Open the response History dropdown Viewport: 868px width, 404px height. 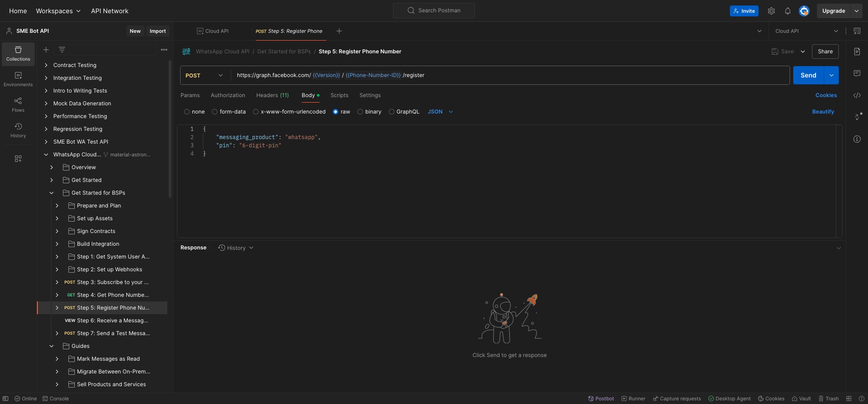236,248
